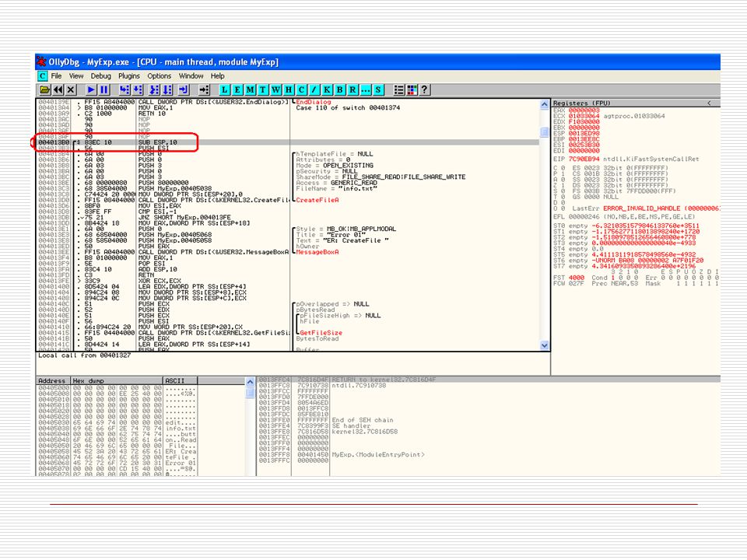The height and width of the screenshot is (560, 747).
Task: Open appearance options colored grid icon
Action: point(412,89)
